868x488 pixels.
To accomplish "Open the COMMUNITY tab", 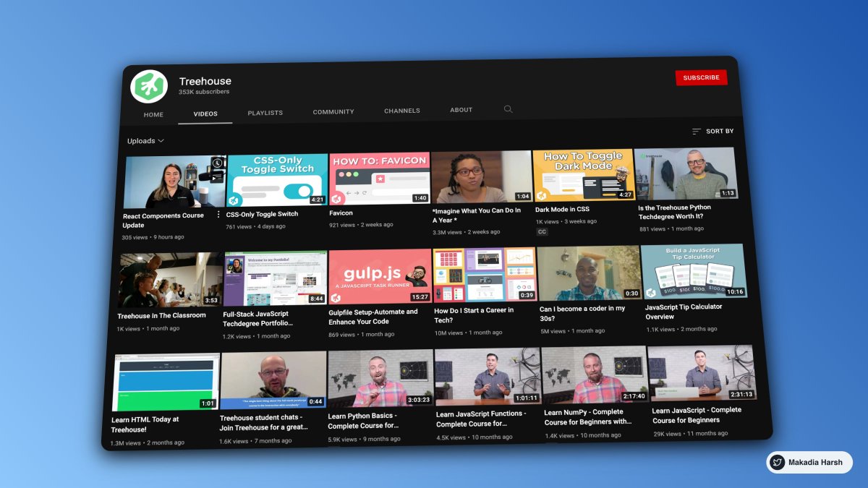I will (333, 111).
